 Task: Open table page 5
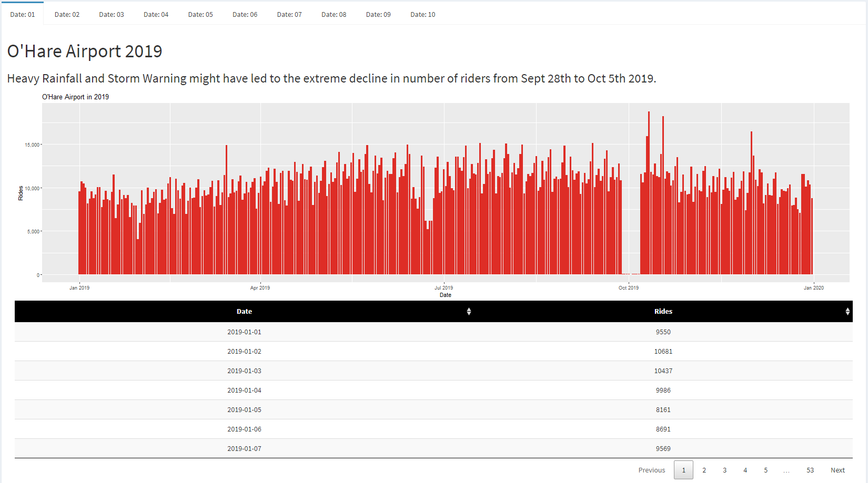click(x=765, y=470)
